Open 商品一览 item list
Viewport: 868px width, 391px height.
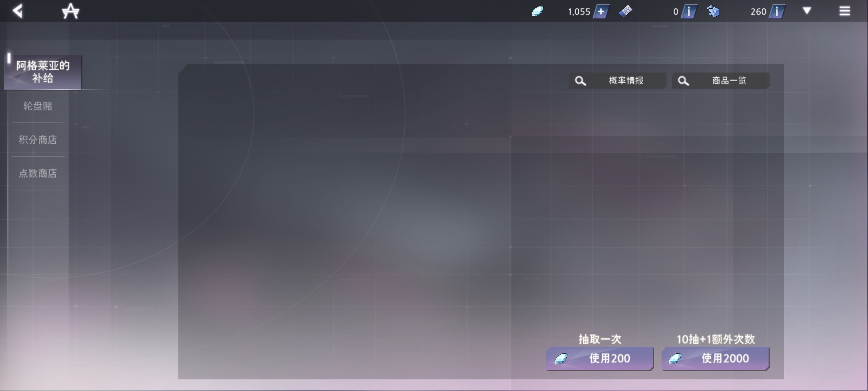tap(720, 80)
